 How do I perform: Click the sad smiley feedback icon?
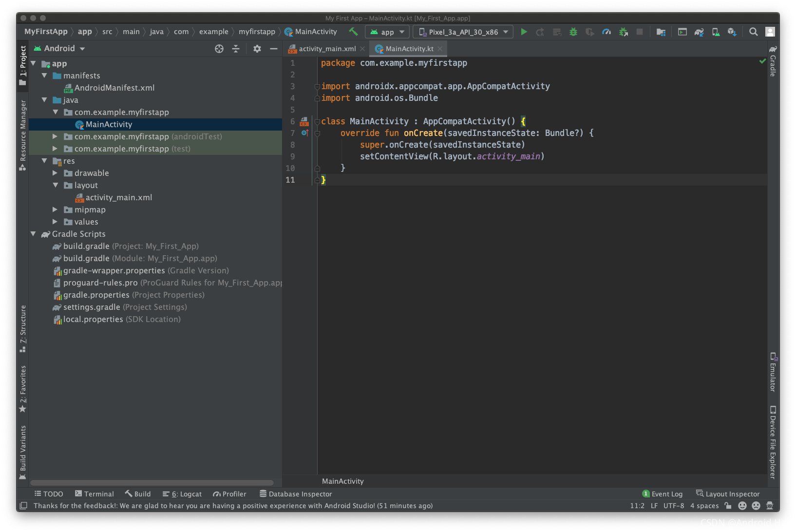point(756,506)
